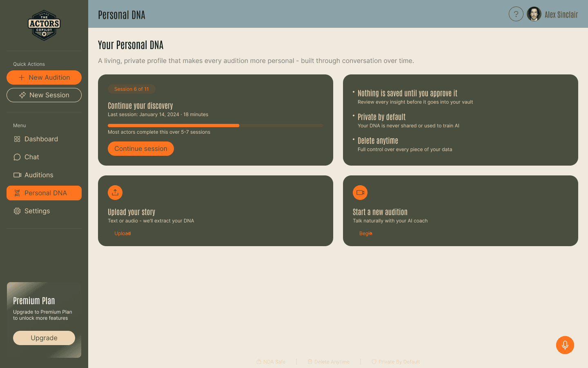Click the orange upload icon in Upload your story
Viewport: 588px width, 368px height.
(115, 193)
